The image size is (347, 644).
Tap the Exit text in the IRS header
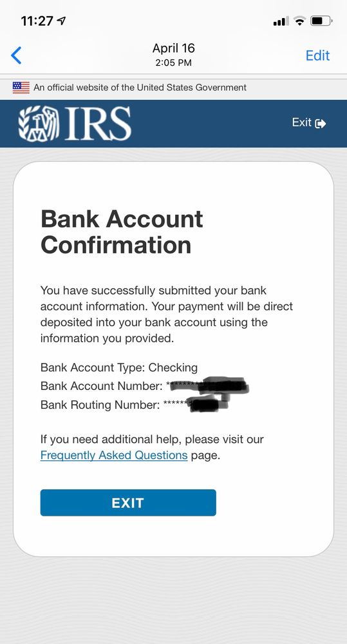pyautogui.click(x=302, y=122)
